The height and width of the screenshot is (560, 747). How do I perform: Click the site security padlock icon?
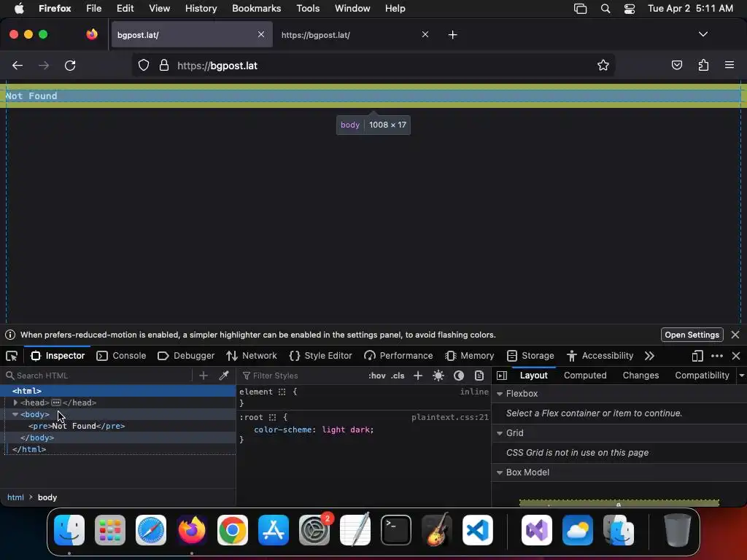[164, 65]
